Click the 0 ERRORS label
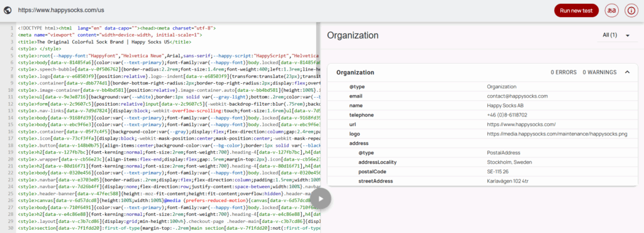 [x=563, y=72]
